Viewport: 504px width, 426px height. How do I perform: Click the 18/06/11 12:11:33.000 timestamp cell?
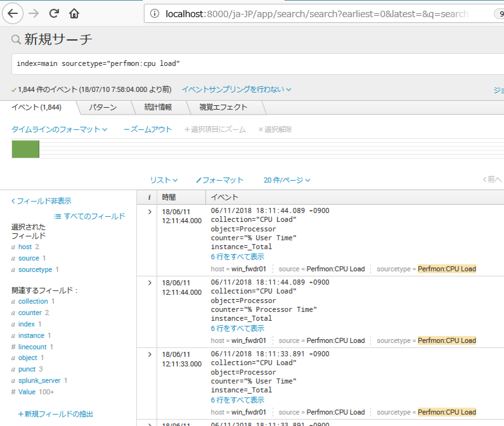coord(182,359)
